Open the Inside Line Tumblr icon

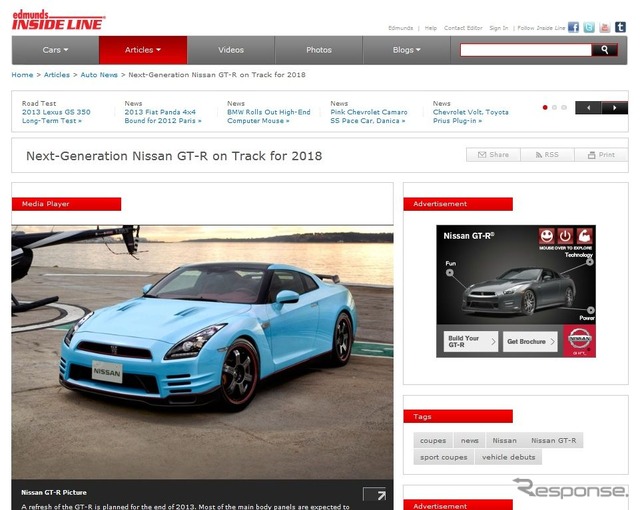620,27
